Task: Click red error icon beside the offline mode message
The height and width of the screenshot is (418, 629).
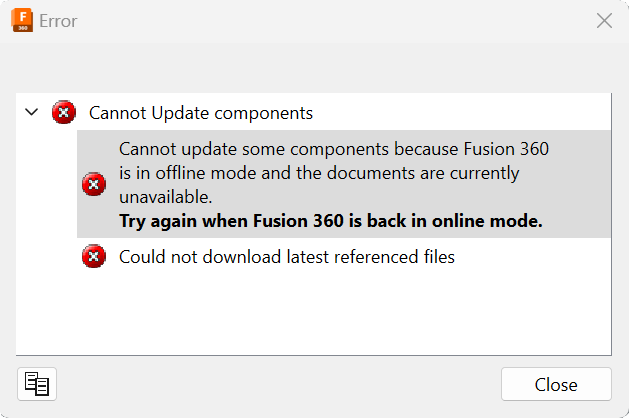Action: (x=94, y=185)
